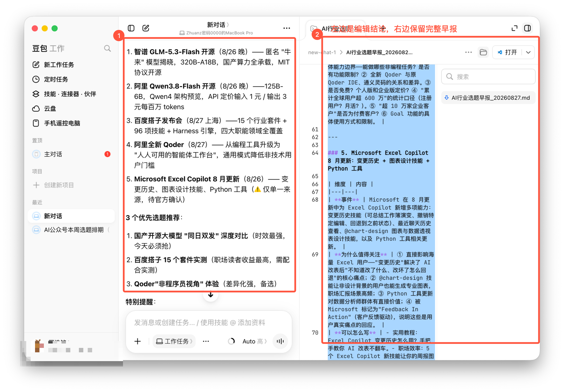
Task: Click the 阿里 Qwen3.8-Flash 开源 item
Action: [175, 86]
